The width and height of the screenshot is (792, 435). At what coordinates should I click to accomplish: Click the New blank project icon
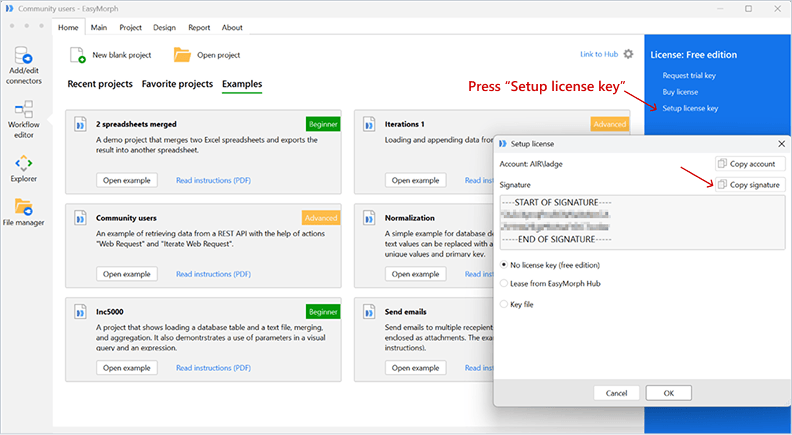(x=77, y=55)
